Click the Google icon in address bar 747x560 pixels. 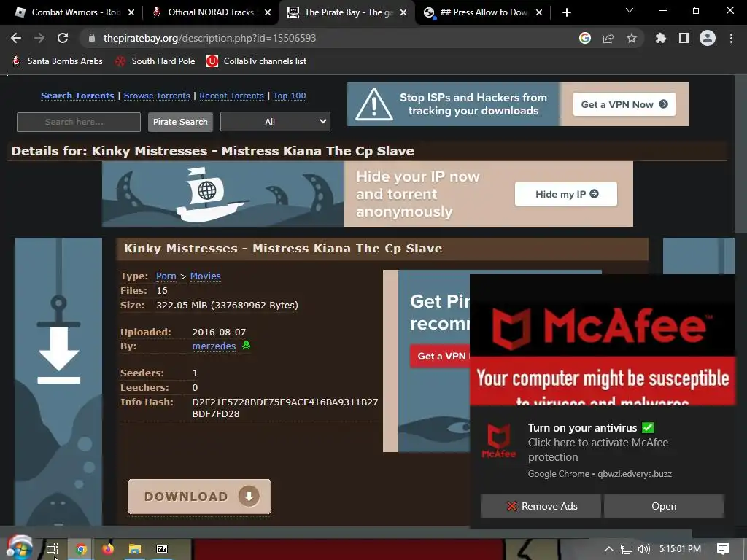coord(585,38)
